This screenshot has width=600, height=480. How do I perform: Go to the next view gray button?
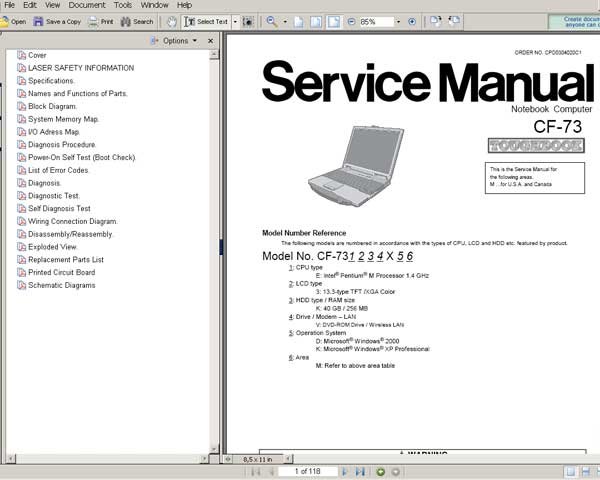point(396,472)
